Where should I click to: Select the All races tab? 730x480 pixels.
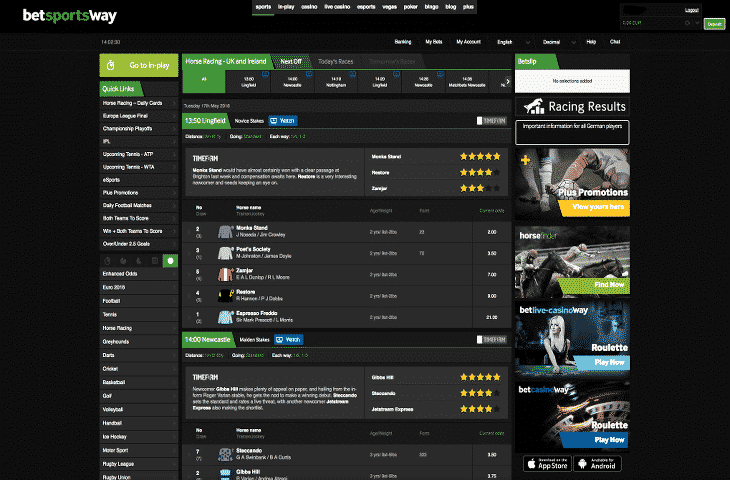coord(203,81)
